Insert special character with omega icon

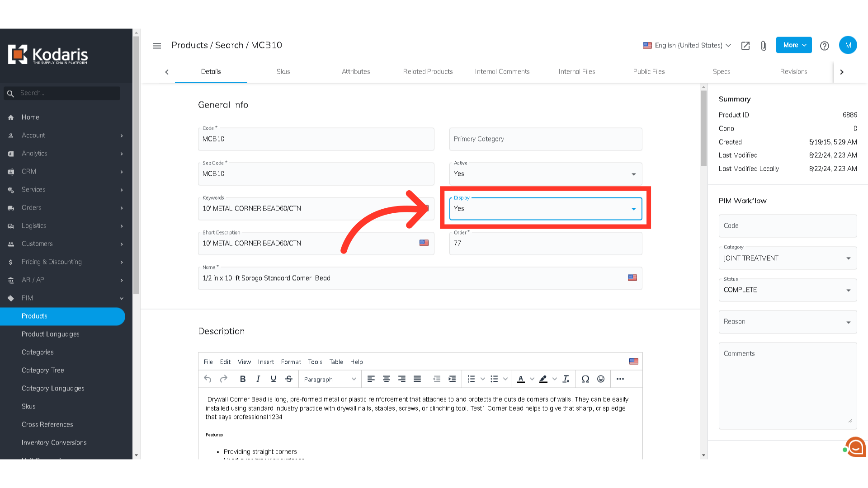[x=585, y=379]
